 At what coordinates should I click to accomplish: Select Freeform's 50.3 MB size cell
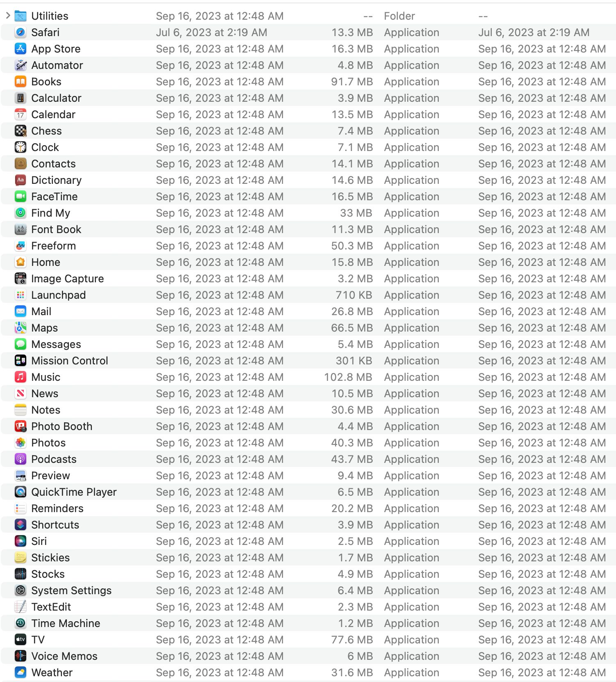(x=352, y=246)
